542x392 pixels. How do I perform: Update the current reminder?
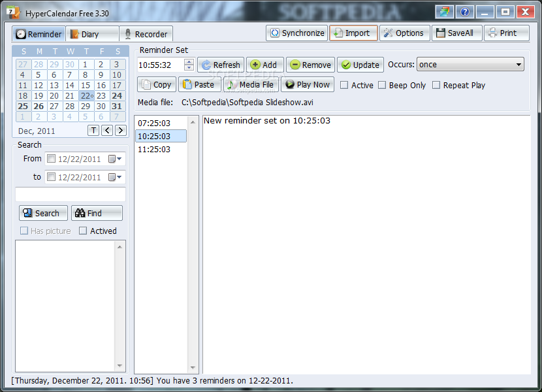click(360, 65)
